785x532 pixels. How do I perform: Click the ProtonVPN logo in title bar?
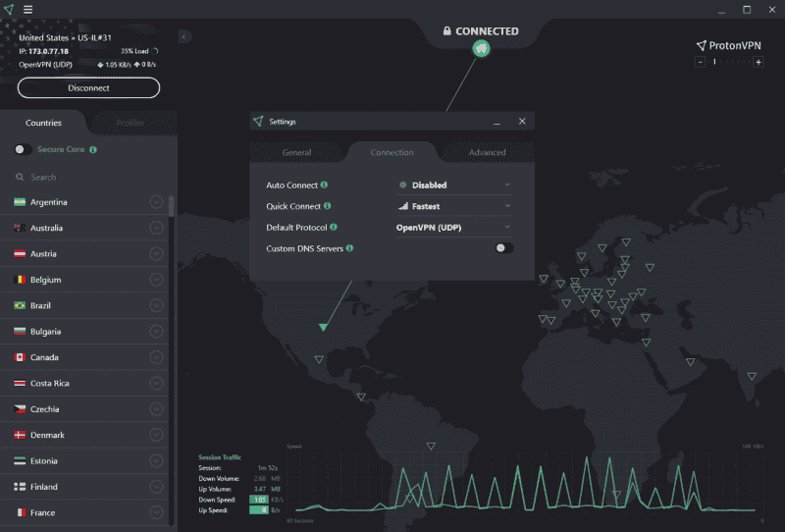click(9, 10)
